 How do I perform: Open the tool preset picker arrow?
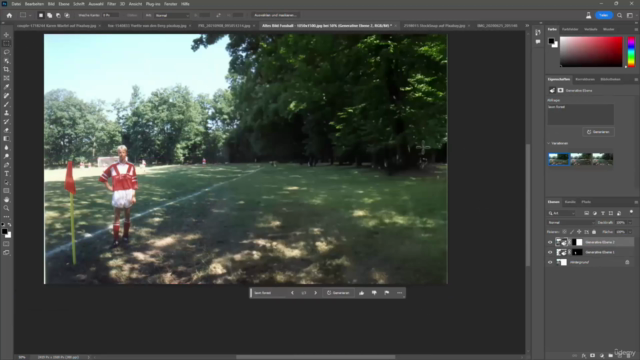click(30, 15)
